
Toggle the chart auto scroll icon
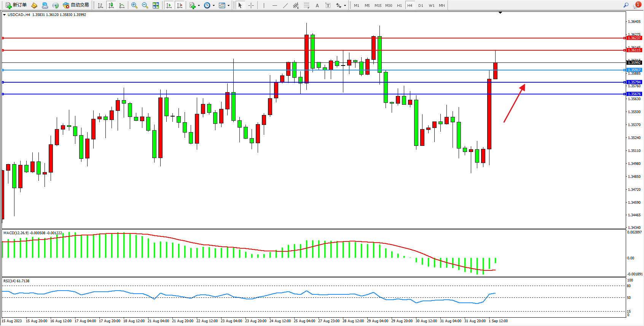169,5
